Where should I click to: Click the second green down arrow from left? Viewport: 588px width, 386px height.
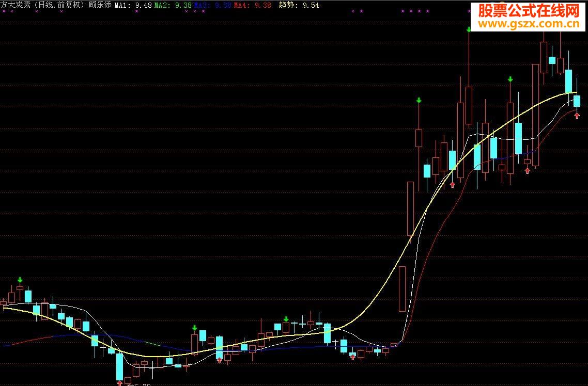click(x=194, y=328)
